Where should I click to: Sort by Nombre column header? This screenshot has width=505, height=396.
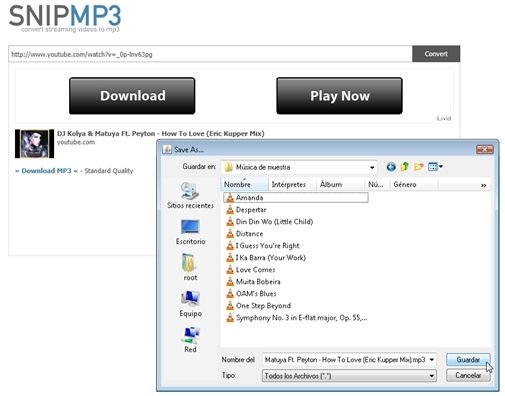point(245,184)
